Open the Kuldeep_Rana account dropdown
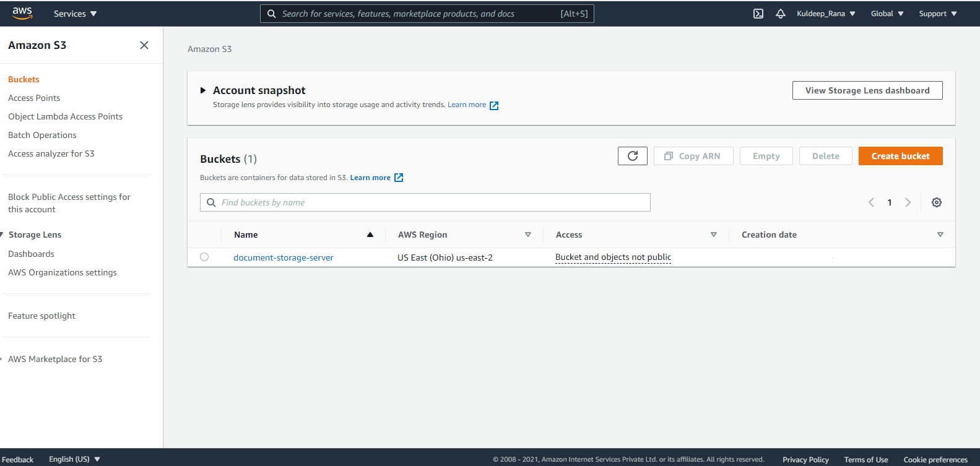980x466 pixels. pyautogui.click(x=826, y=14)
